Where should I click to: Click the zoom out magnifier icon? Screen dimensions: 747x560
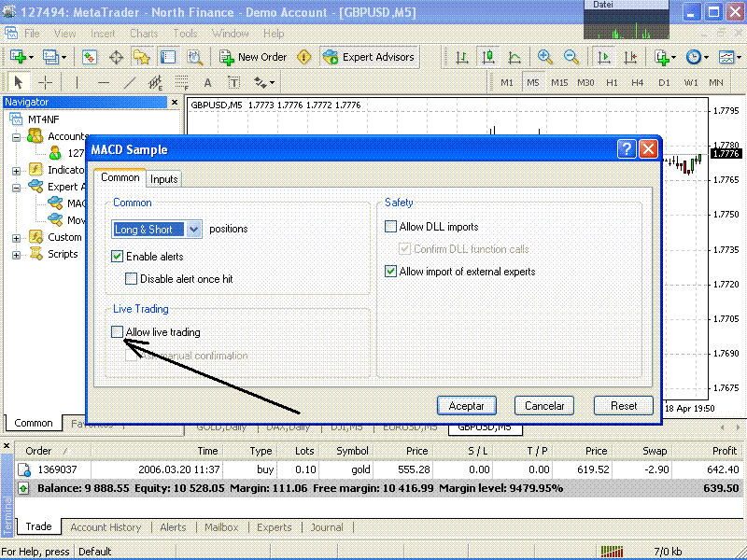point(571,57)
